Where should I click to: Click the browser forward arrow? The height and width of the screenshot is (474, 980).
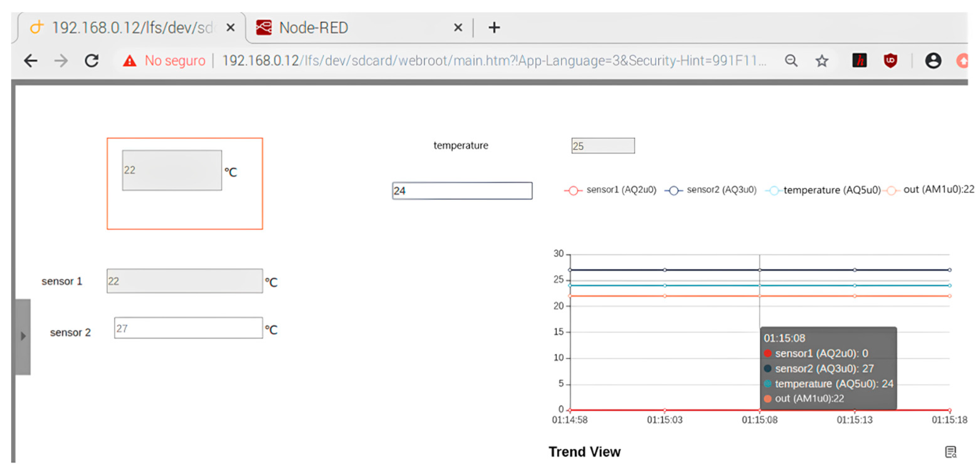click(x=61, y=61)
